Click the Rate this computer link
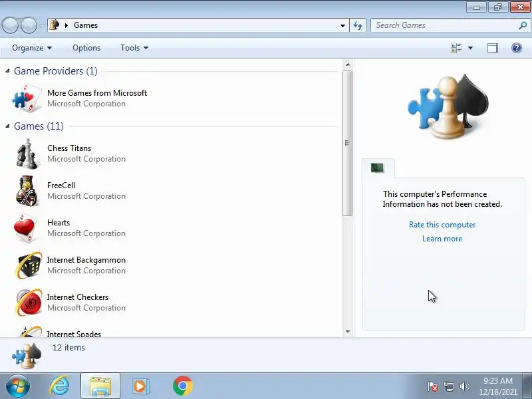Screen dimensions: 532x399 click(442, 225)
